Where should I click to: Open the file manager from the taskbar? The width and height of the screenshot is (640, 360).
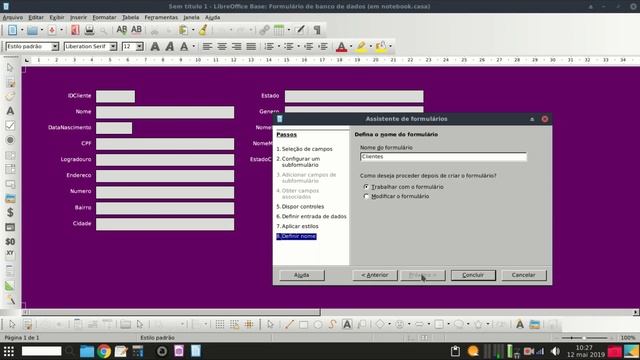tap(87, 351)
